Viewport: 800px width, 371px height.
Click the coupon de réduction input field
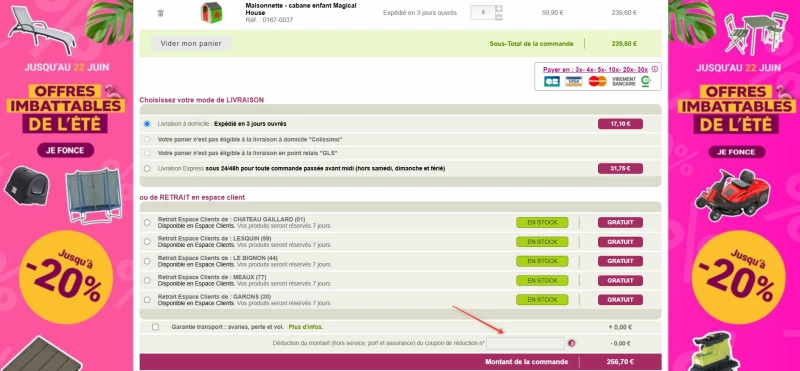coord(525,343)
